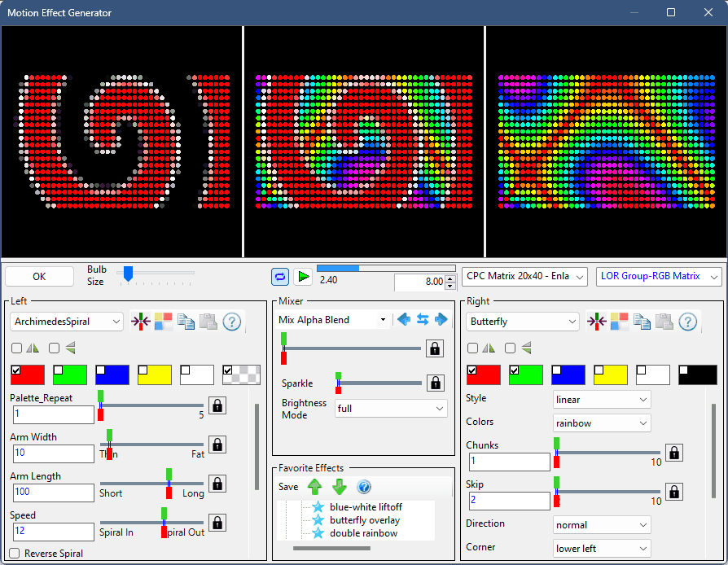The image size is (728, 565).
Task: Enable Left effect vertical flip checkbox
Action: [x=55, y=348]
